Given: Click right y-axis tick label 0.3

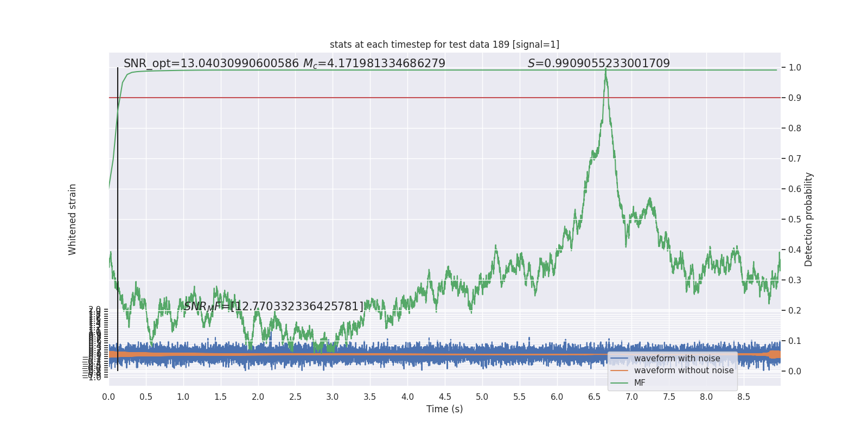Looking at the screenshot, I should 795,280.
